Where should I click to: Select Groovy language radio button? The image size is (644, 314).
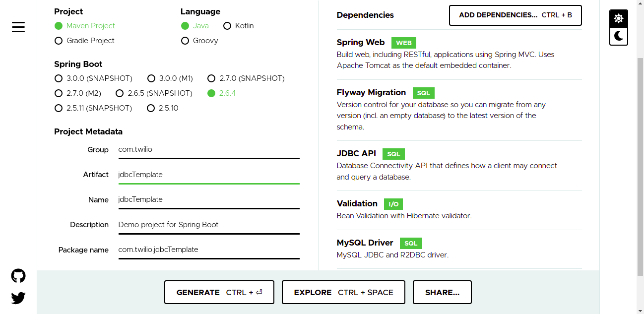tap(199, 41)
